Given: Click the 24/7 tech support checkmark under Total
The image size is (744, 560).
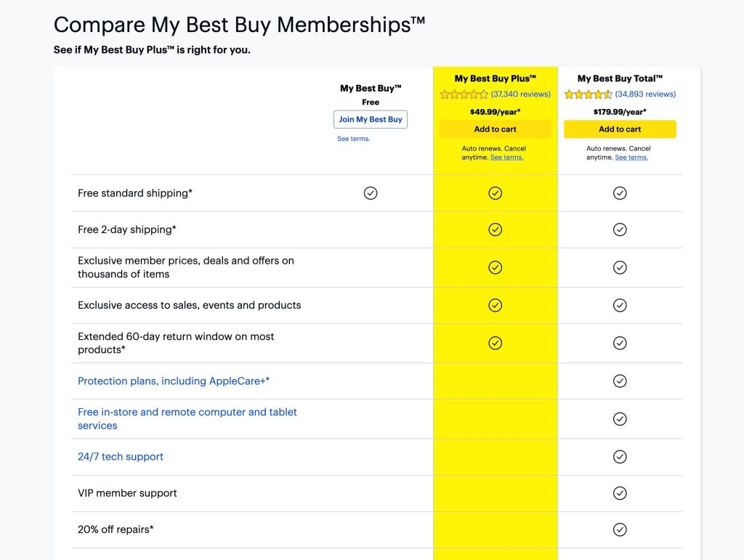Looking at the screenshot, I should pos(620,457).
